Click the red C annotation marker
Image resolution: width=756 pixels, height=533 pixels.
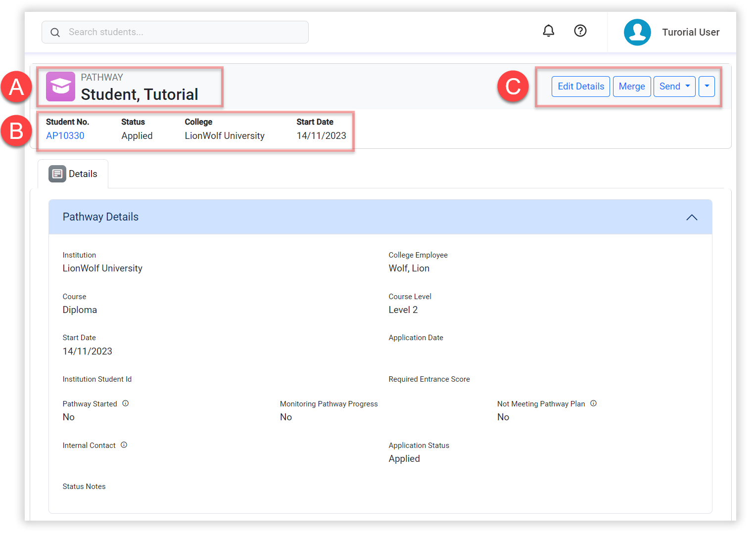coord(513,87)
